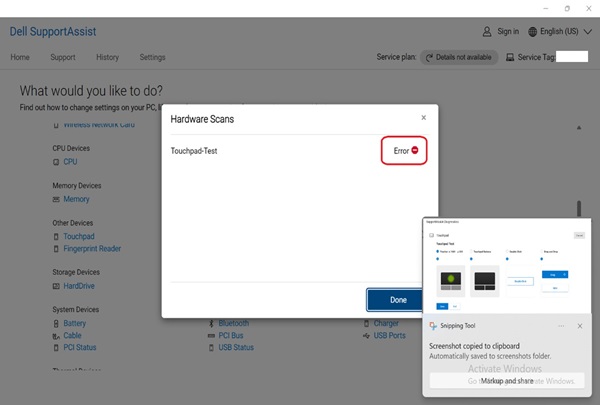Click the device list scrollbar thumb

579,209
